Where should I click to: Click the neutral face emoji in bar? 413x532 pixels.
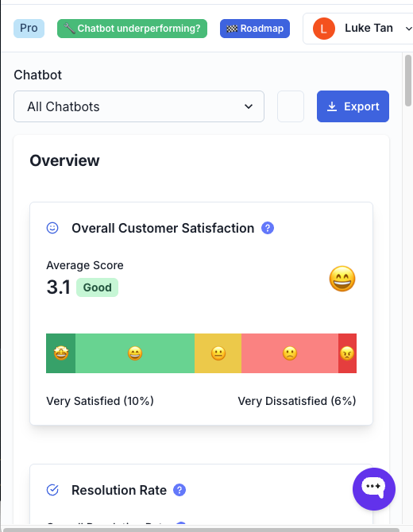tap(218, 353)
